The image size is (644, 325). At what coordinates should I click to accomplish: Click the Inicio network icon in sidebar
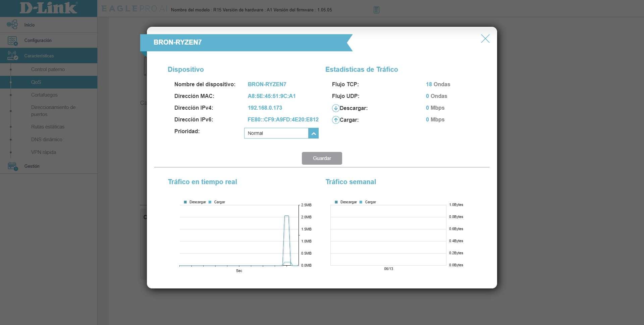(12, 24)
